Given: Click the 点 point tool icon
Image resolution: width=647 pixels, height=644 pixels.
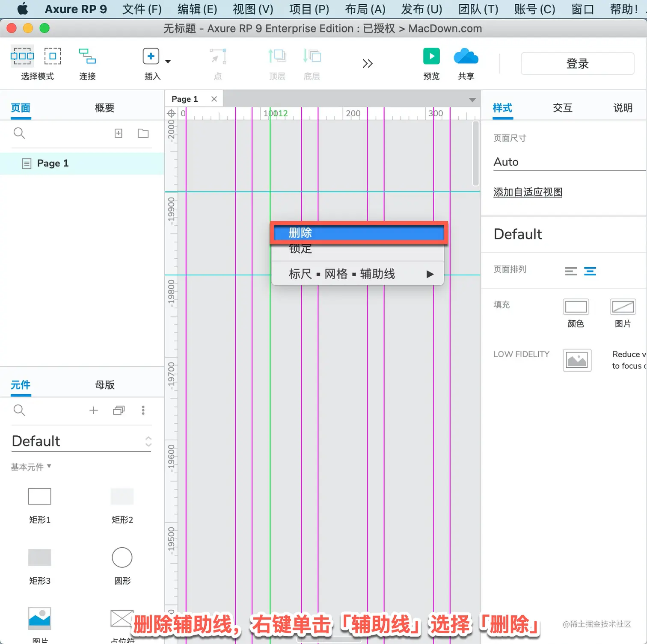Looking at the screenshot, I should tap(218, 56).
